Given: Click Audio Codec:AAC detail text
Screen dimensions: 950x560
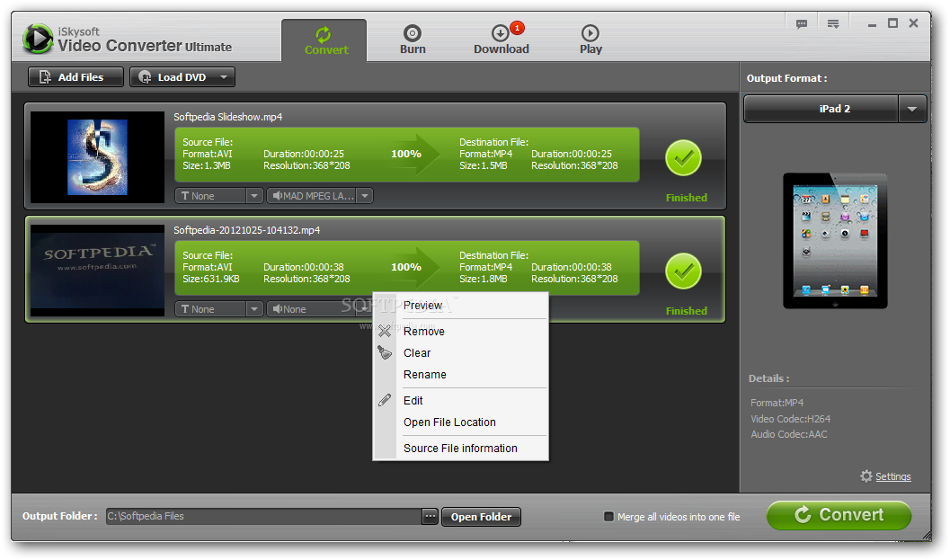Looking at the screenshot, I should point(789,434).
